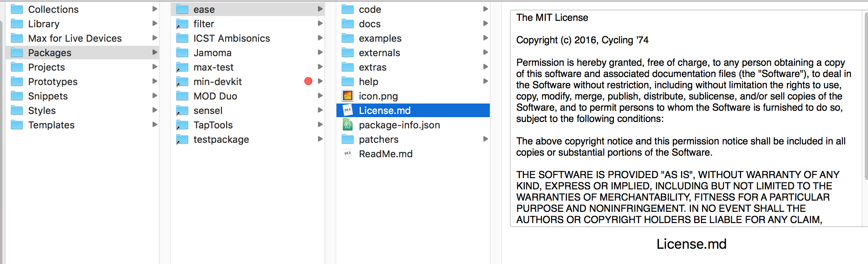Click the 'Max for Live Devices' name
Image resolution: width=868 pixels, height=264 pixels.
[x=75, y=38]
